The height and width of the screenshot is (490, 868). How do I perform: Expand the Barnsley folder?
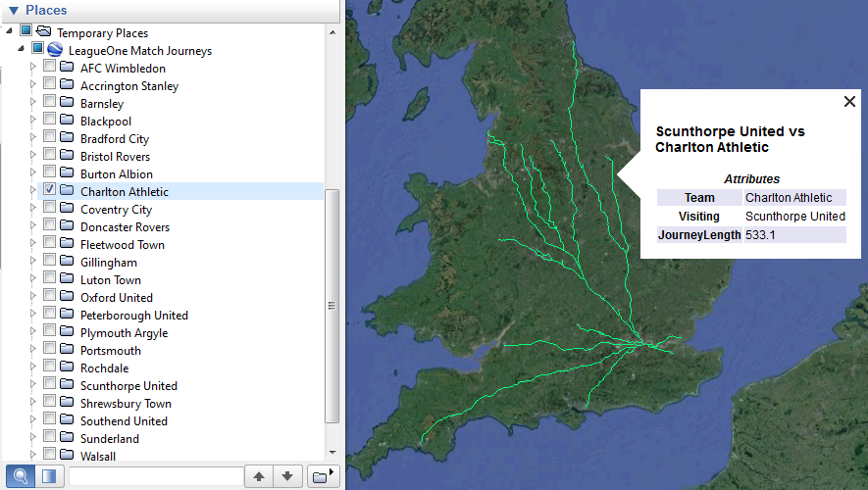pos(32,102)
